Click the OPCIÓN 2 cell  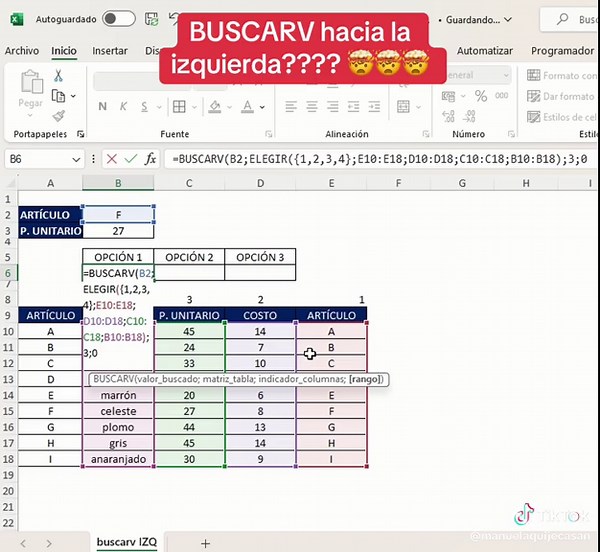click(x=189, y=257)
